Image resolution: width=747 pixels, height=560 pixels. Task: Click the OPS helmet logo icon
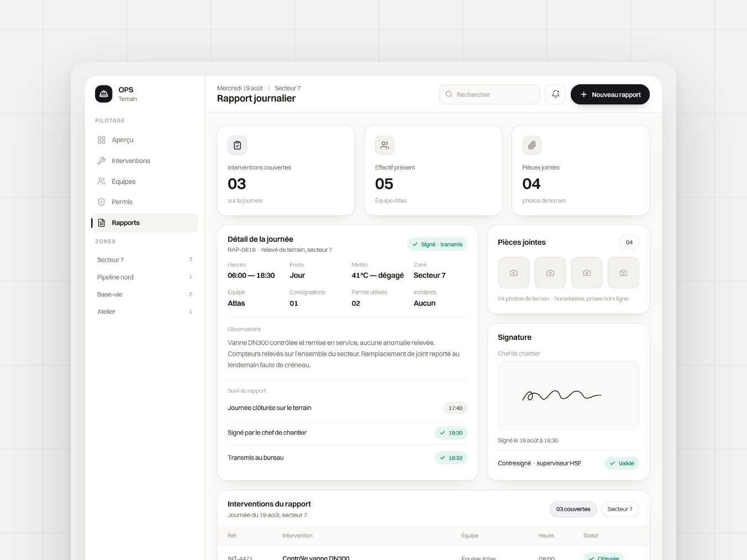point(103,94)
